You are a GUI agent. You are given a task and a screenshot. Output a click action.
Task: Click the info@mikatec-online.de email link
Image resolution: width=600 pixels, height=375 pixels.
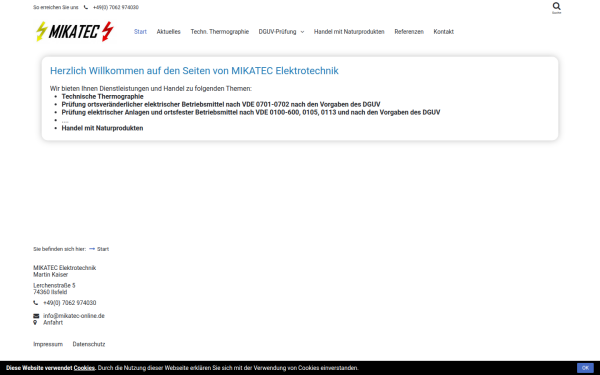(x=74, y=316)
